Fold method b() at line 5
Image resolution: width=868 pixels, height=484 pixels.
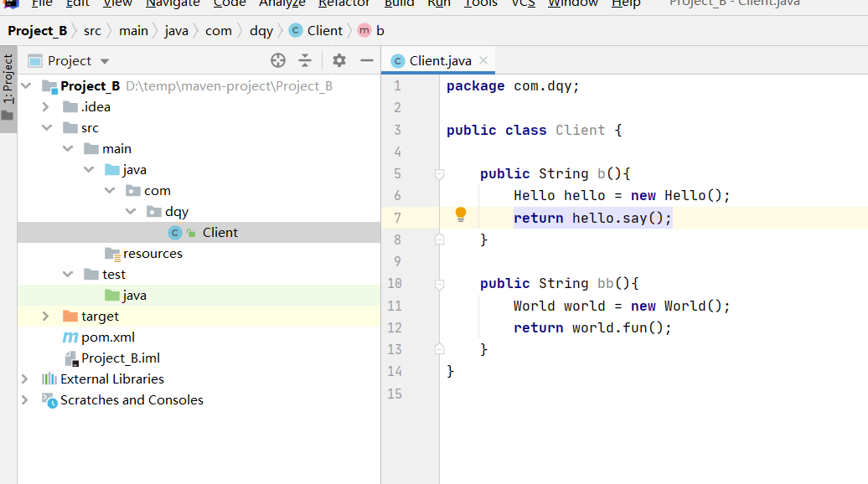coord(440,174)
